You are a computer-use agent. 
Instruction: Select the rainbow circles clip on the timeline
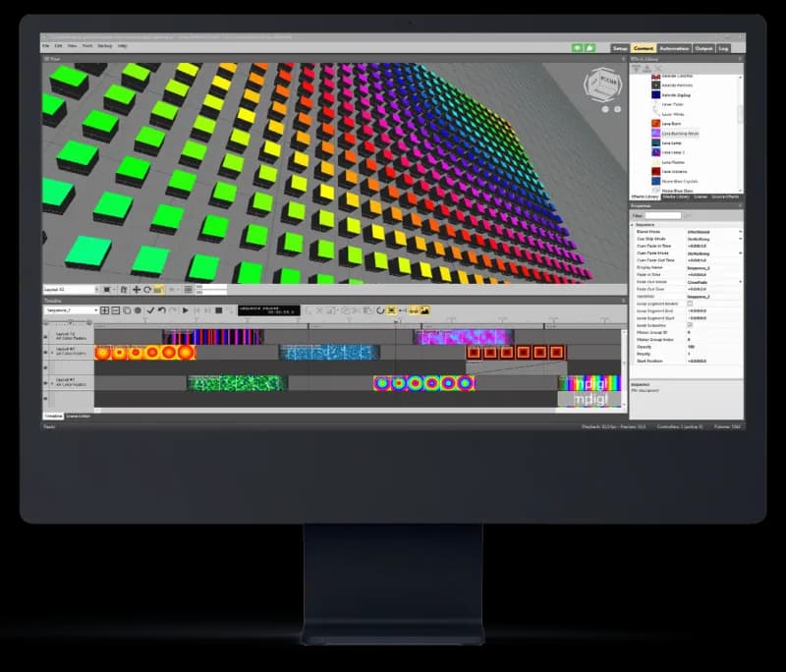[x=423, y=383]
